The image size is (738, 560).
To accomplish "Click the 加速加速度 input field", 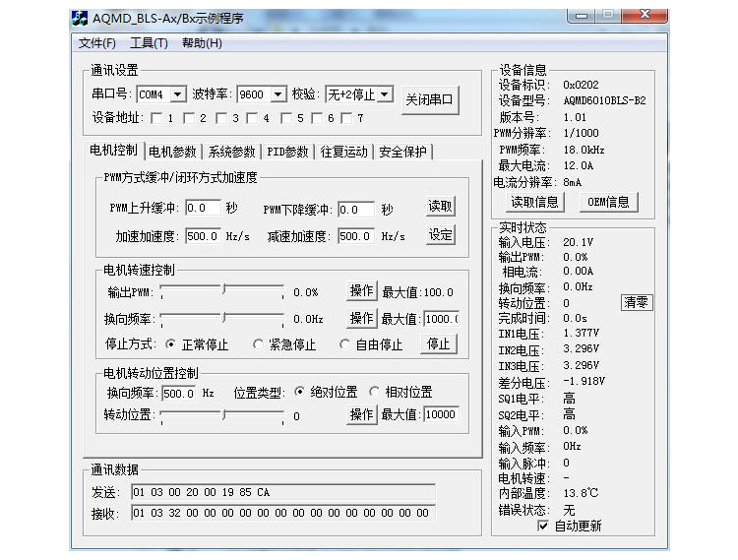I will click(x=203, y=236).
